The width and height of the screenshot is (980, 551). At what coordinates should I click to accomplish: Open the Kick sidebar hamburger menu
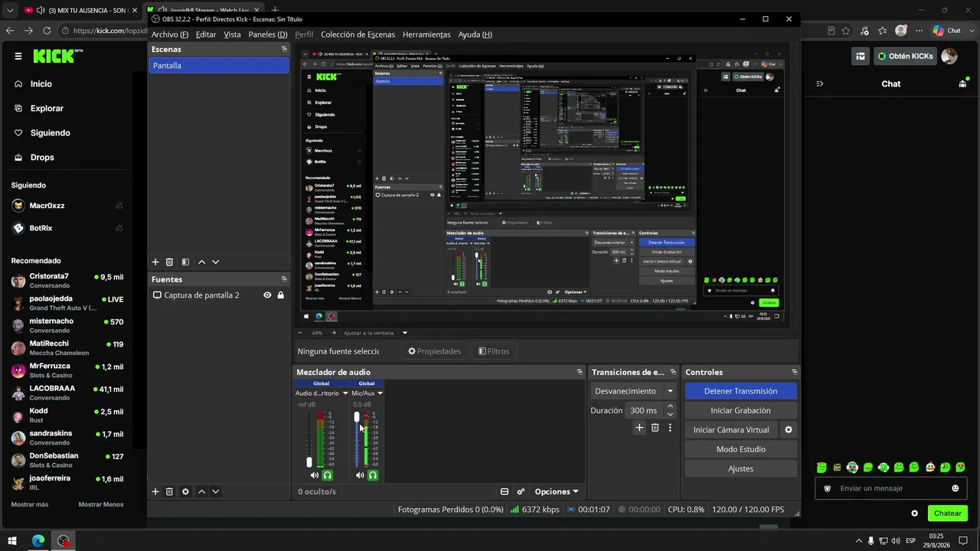click(x=18, y=56)
